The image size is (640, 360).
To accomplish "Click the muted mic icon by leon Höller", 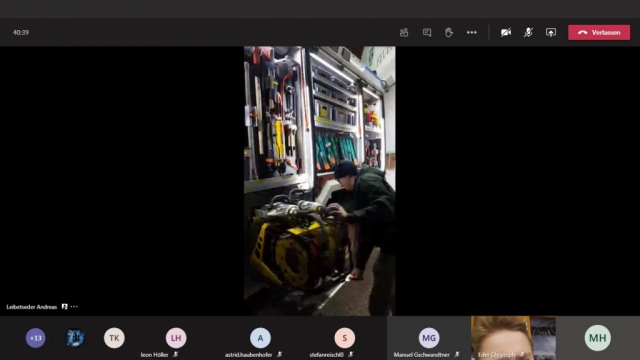I will pos(176,354).
